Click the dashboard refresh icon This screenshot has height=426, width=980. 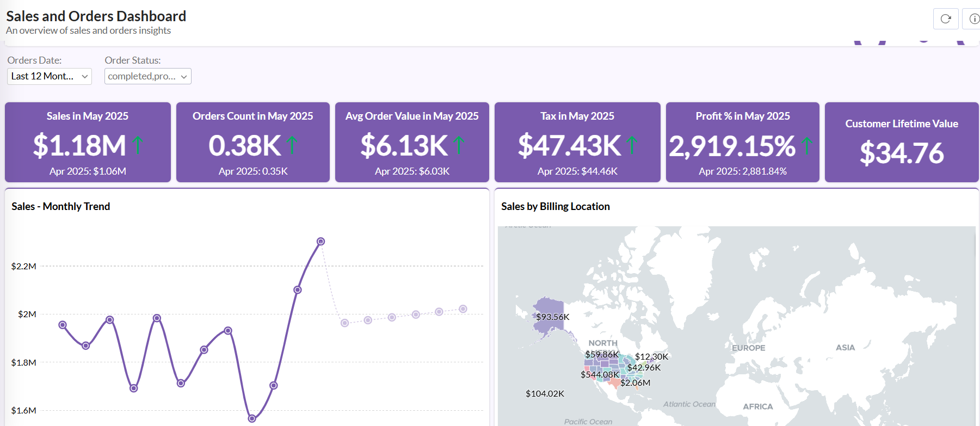pos(945,19)
